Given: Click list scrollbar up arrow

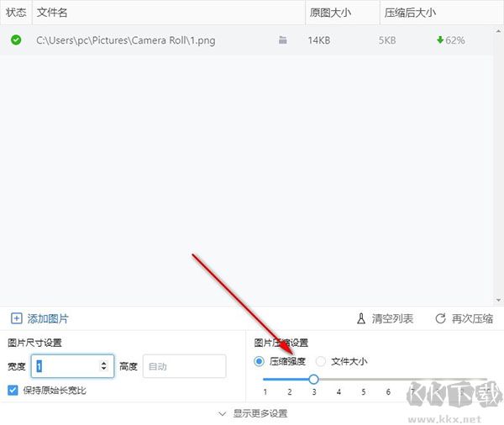Looking at the screenshot, I should coord(498,31).
